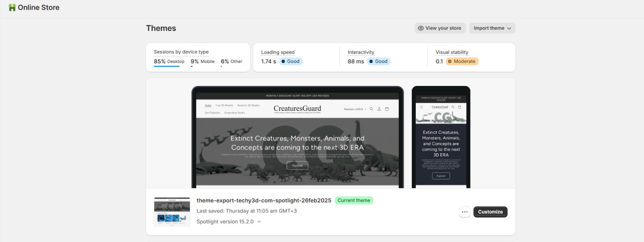The width and height of the screenshot is (644, 242).
Task: Click the search icon in desktop preview
Action: pos(372,109)
